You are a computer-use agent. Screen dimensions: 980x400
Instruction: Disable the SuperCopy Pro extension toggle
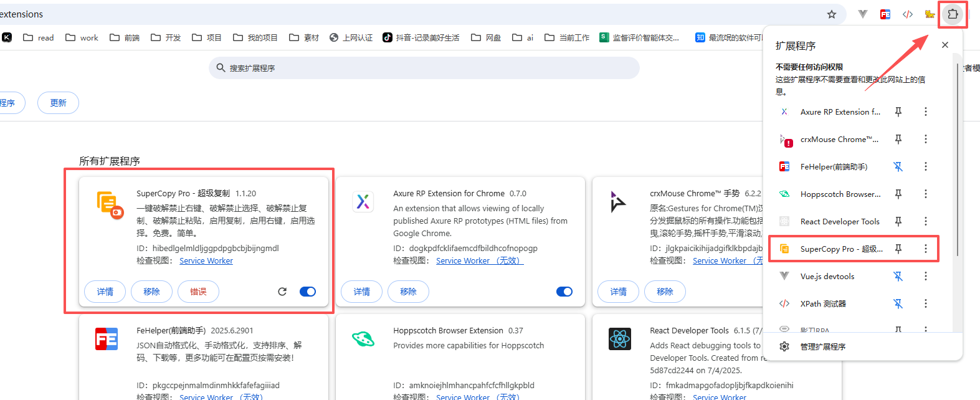(x=308, y=292)
